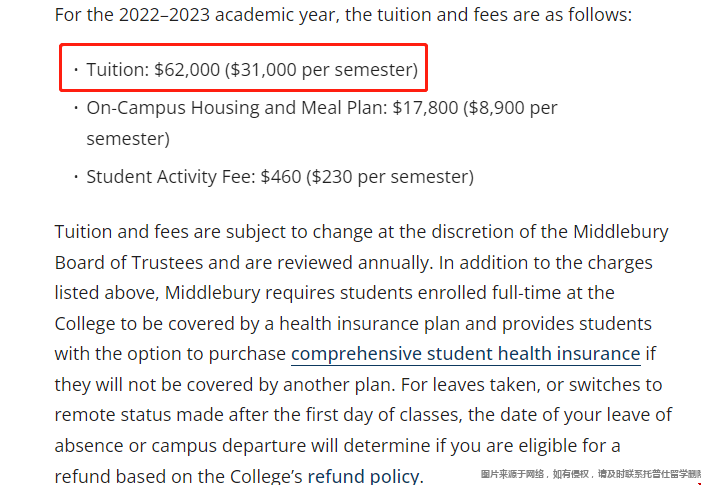Open the refund policy link
Screen dimensions: 701x485
364,476
